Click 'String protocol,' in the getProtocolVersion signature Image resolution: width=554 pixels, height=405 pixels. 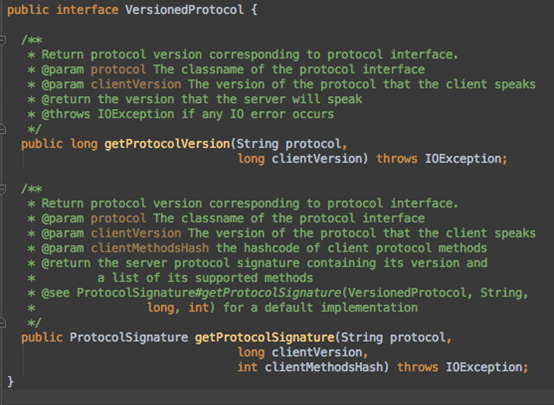[292, 144]
